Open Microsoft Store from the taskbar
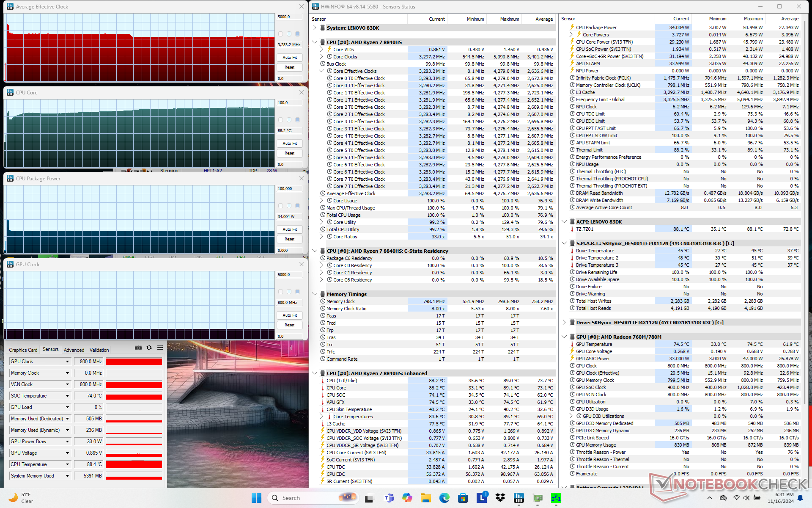The width and height of the screenshot is (812, 508). click(463, 498)
